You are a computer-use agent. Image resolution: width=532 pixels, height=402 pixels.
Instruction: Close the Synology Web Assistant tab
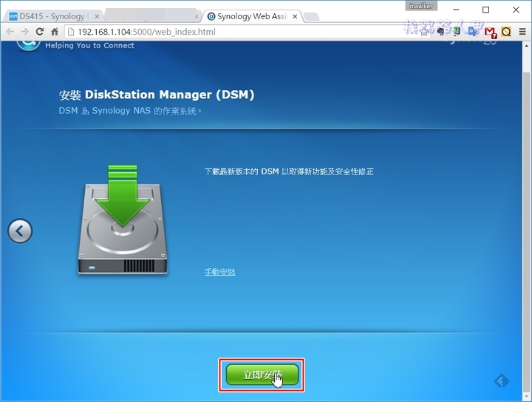tap(295, 16)
